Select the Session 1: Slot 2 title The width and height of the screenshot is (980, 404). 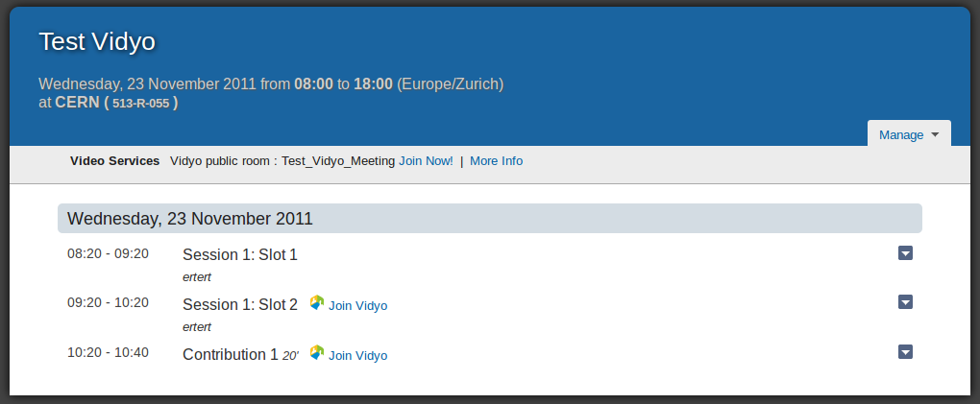[x=240, y=305]
